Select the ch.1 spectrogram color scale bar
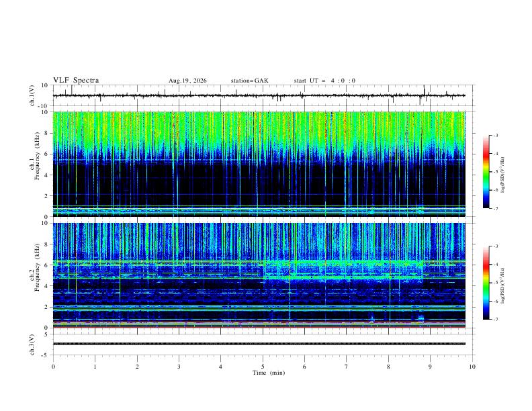This screenshot has height=411, width=532. [486, 172]
